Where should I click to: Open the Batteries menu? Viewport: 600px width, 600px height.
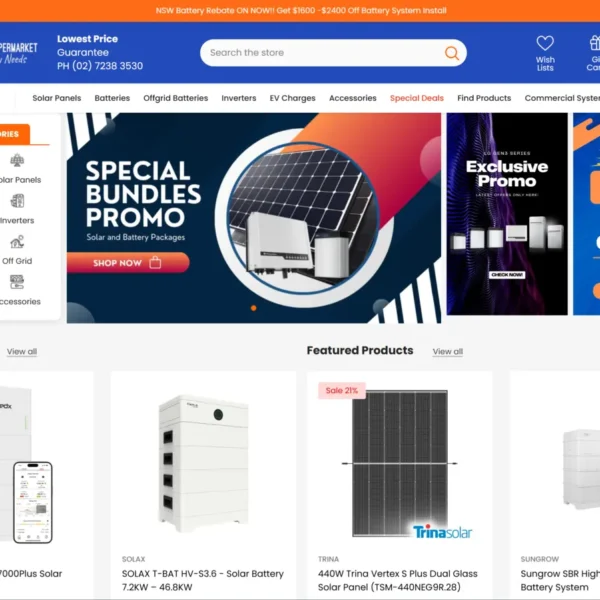112,98
